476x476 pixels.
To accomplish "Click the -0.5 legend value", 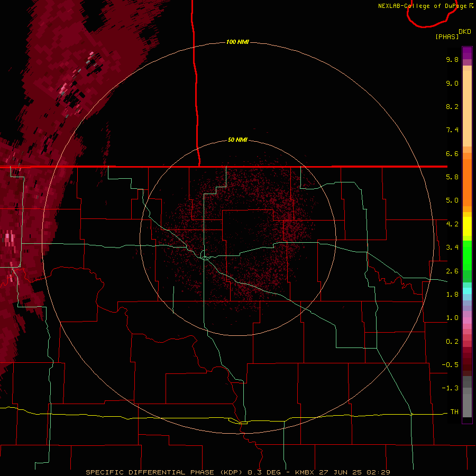I will coord(450,365).
